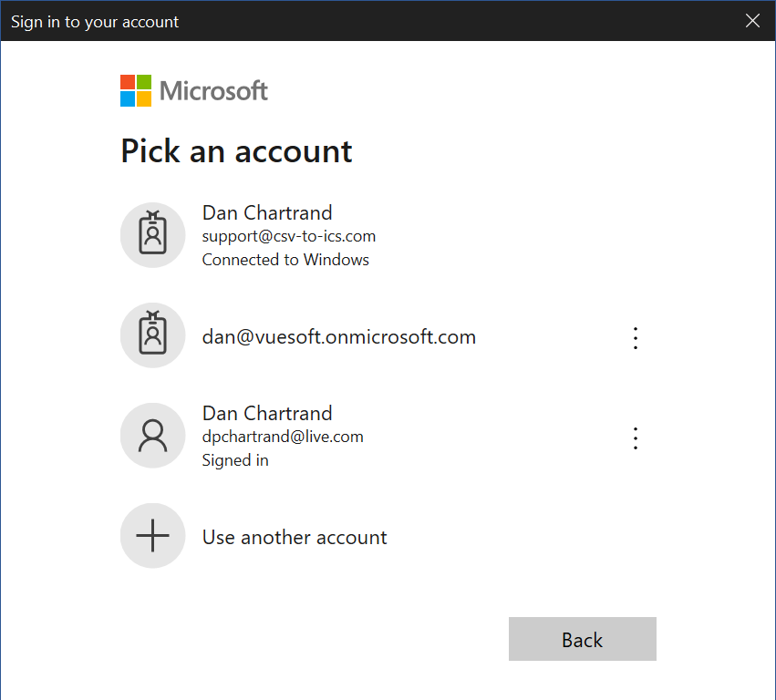Click the badge icon beside Dan Chartrand's work account
The image size is (776, 700).
click(x=152, y=234)
